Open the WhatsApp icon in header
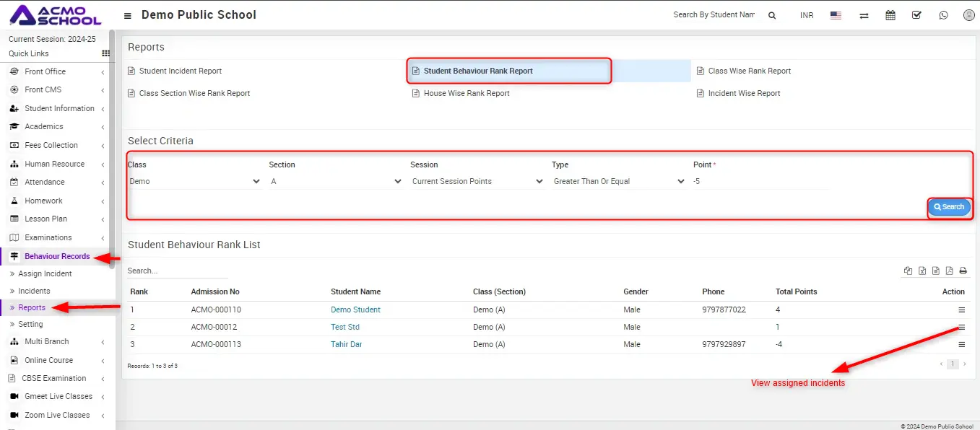 pyautogui.click(x=943, y=15)
